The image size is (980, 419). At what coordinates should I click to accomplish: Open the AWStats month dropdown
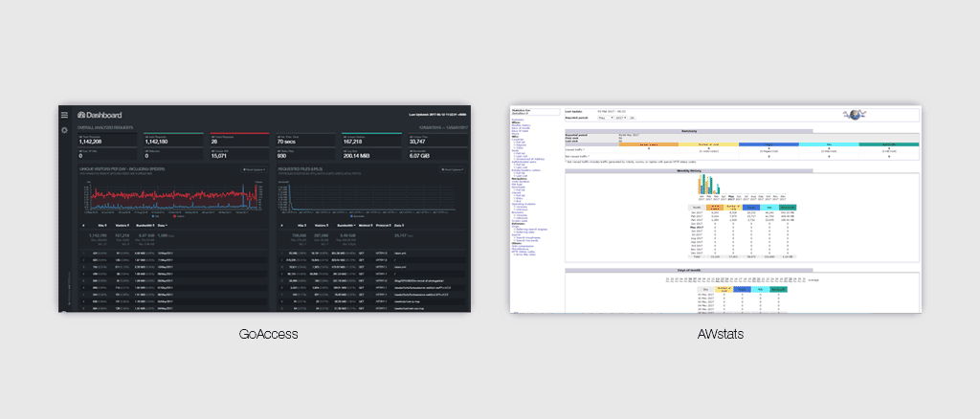[x=604, y=119]
